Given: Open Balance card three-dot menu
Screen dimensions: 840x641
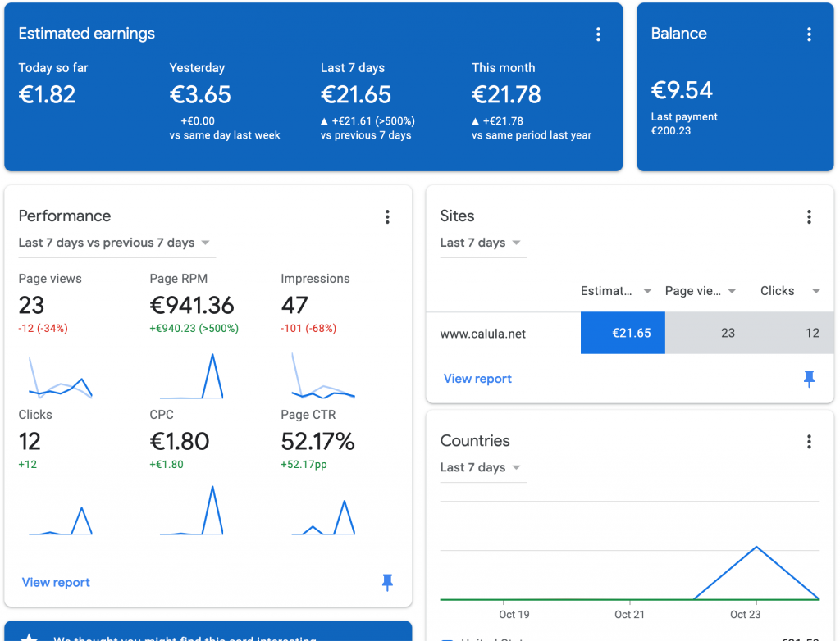Looking at the screenshot, I should pos(809,34).
